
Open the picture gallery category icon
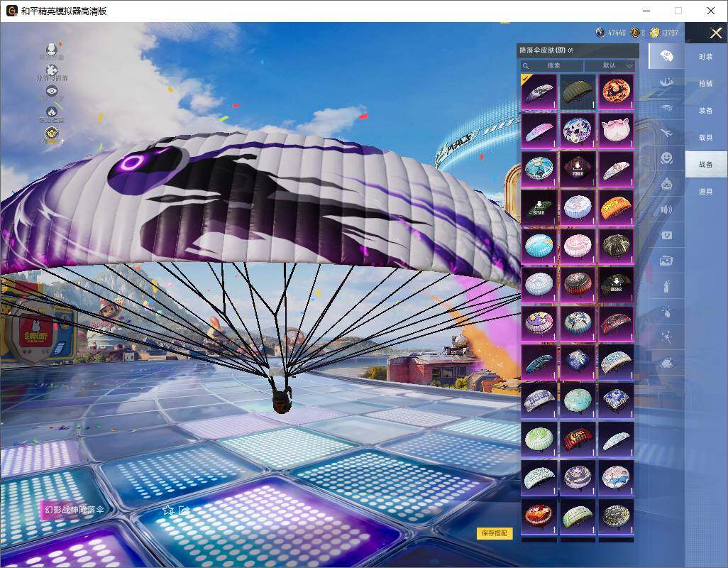(x=666, y=261)
